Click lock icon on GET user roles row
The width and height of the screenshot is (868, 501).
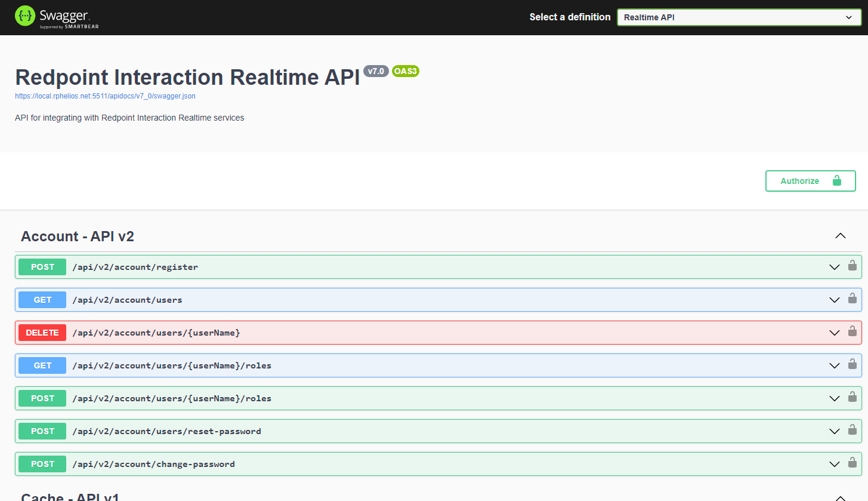852,364
